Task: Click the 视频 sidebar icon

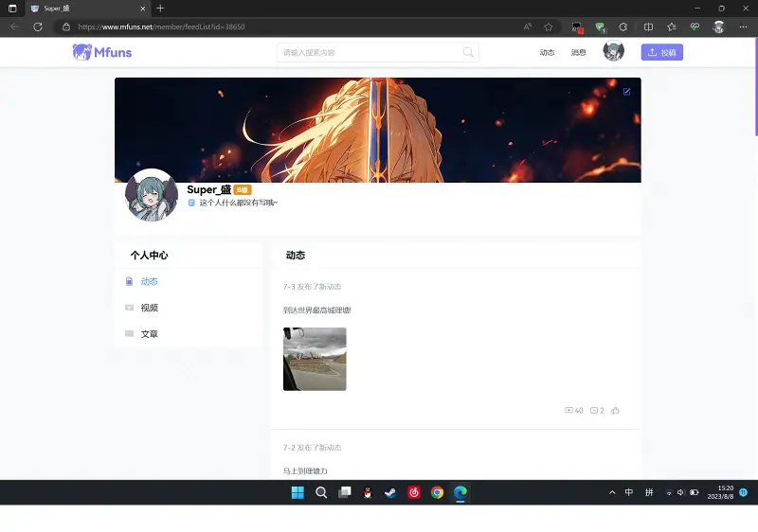Action: pyautogui.click(x=129, y=308)
